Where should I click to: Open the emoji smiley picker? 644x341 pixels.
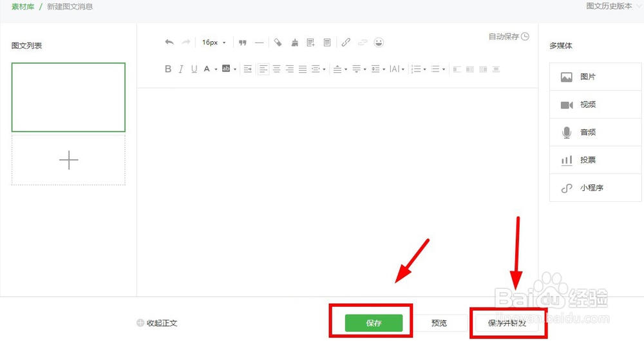coord(379,43)
